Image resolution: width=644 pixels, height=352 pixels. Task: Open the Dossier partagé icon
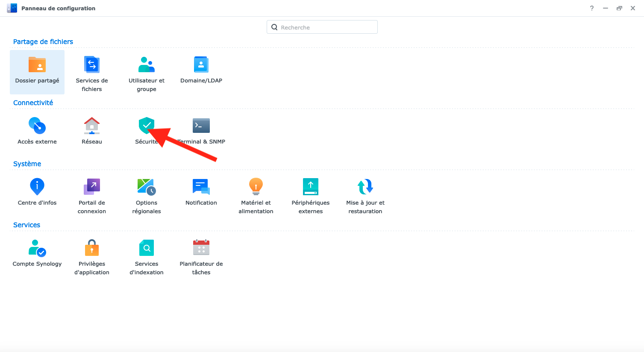point(37,65)
